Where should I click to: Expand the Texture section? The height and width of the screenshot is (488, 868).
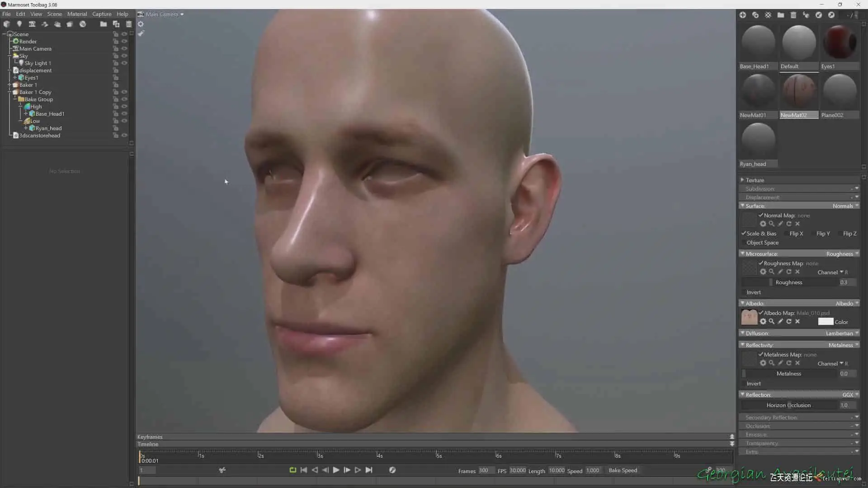tap(742, 180)
